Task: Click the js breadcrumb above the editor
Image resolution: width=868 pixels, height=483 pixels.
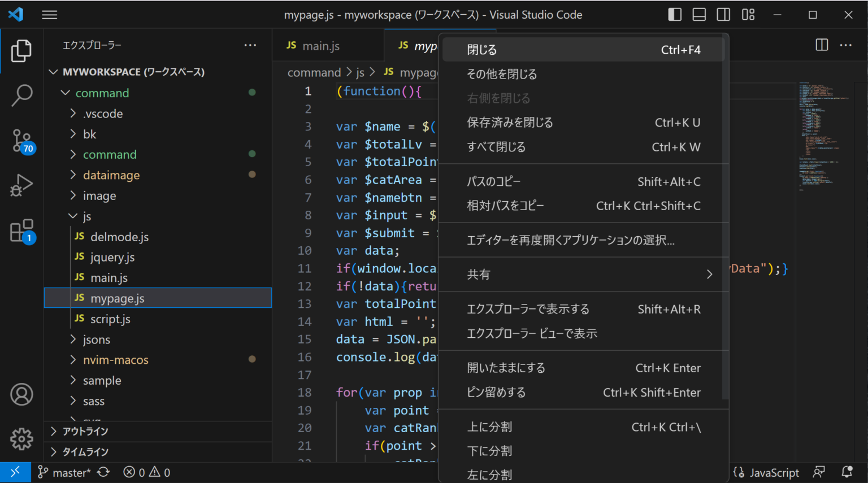Action: click(x=360, y=72)
